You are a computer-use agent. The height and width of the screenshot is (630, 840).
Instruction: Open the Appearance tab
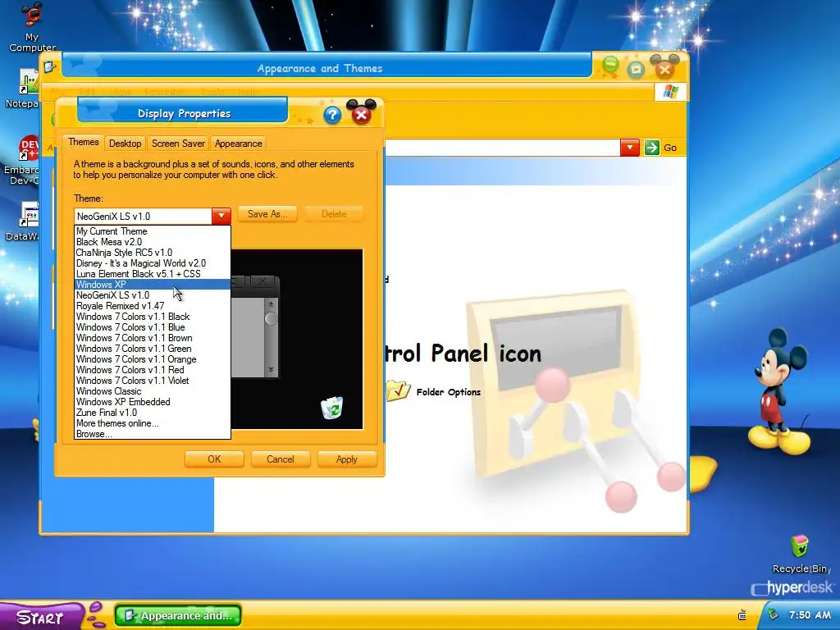point(239,144)
